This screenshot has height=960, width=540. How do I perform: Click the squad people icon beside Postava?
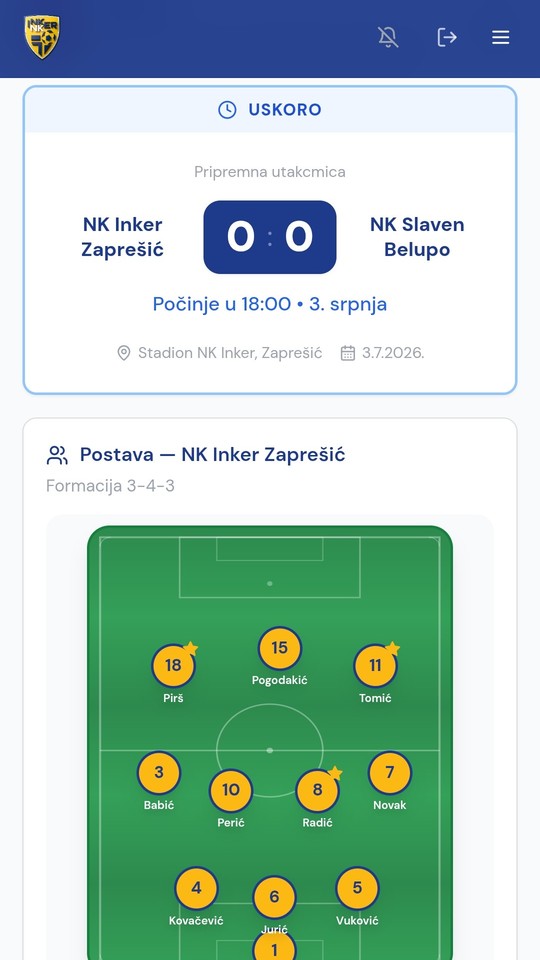pos(57,455)
